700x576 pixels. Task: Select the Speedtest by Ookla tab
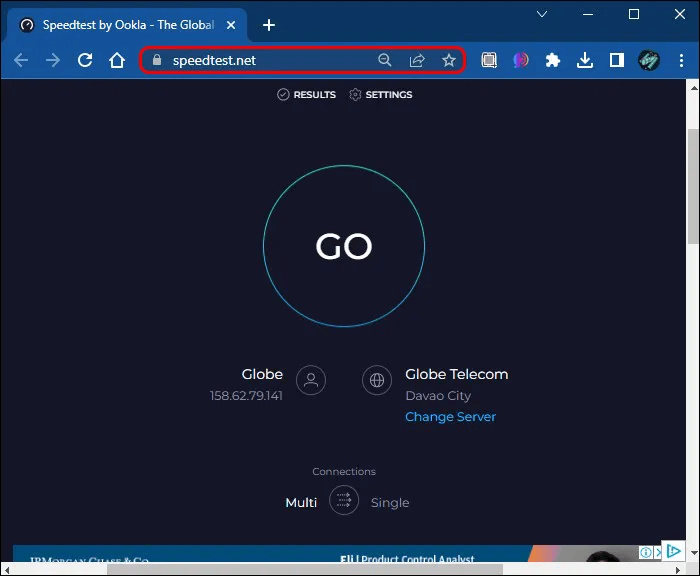[127, 25]
